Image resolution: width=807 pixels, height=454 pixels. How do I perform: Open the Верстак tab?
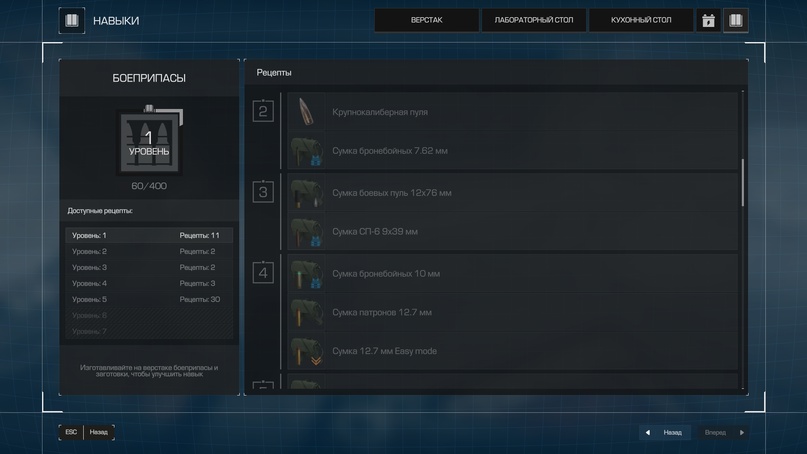[x=427, y=20]
